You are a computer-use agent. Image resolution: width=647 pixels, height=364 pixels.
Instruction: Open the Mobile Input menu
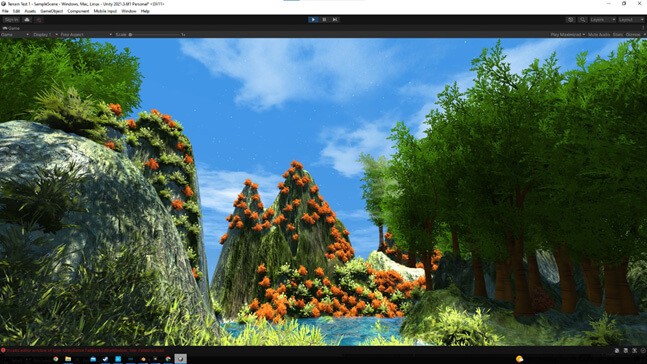click(x=105, y=11)
